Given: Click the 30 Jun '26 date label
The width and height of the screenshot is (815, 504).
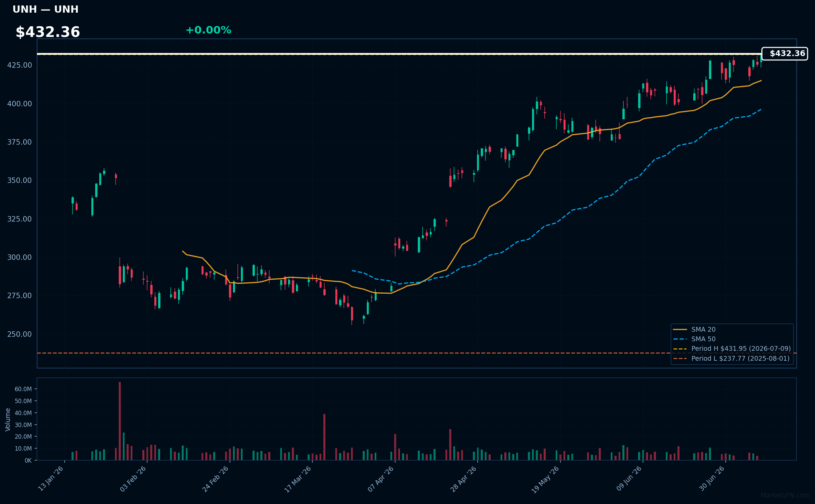Looking at the screenshot, I should click(x=712, y=479).
